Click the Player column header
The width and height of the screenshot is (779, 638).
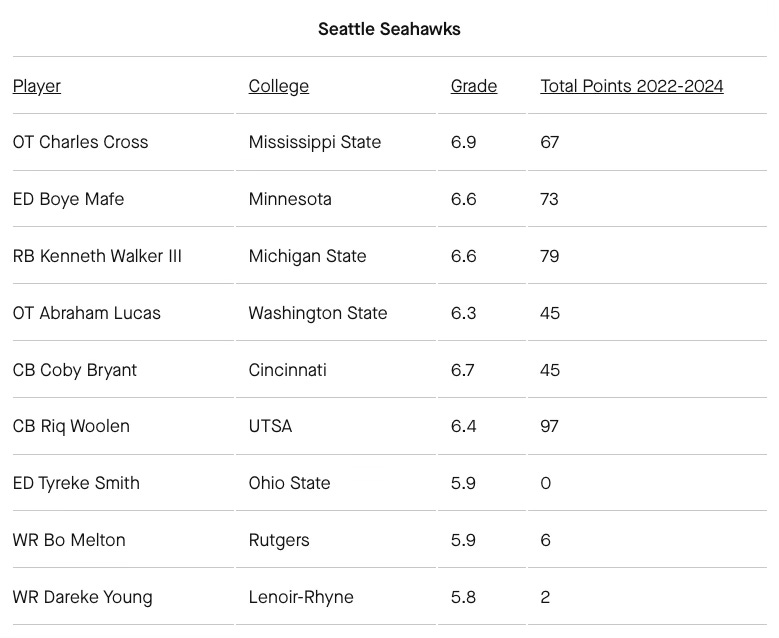tap(37, 86)
